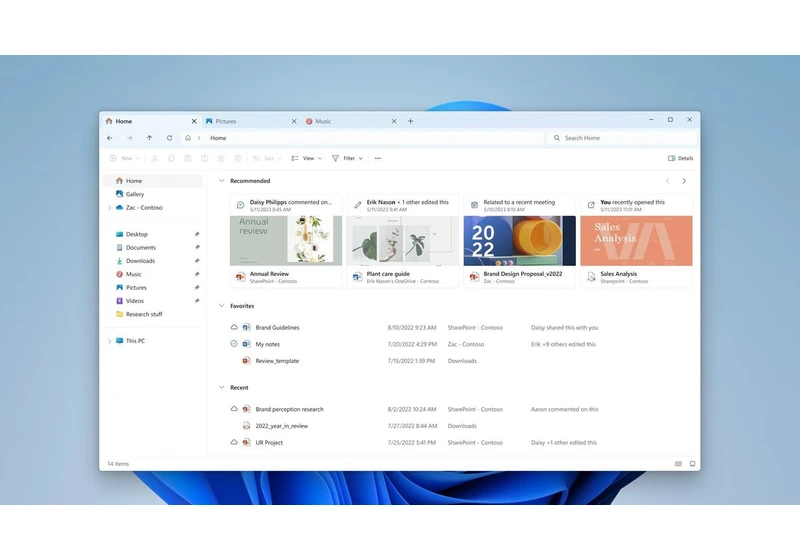Click the home icon in address bar
The image size is (800, 560).
click(188, 138)
